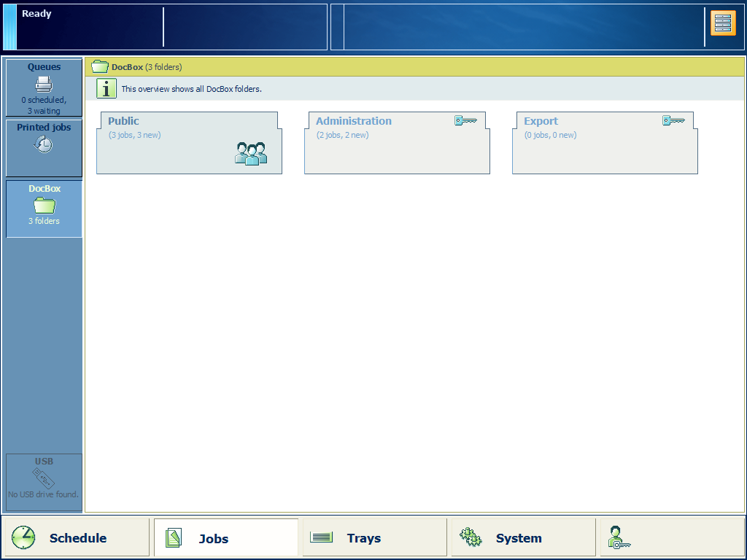
Task: Click the gears icon on the System button
Action: 471,537
